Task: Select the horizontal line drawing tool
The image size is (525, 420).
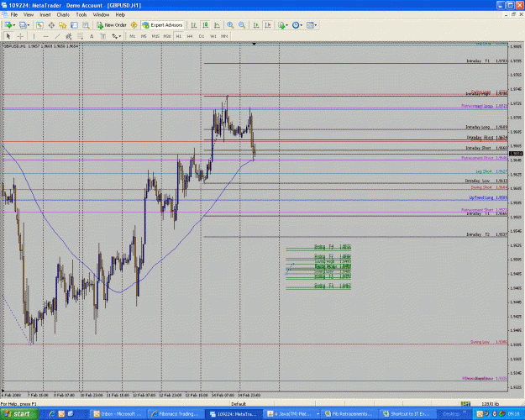Action: click(x=46, y=36)
